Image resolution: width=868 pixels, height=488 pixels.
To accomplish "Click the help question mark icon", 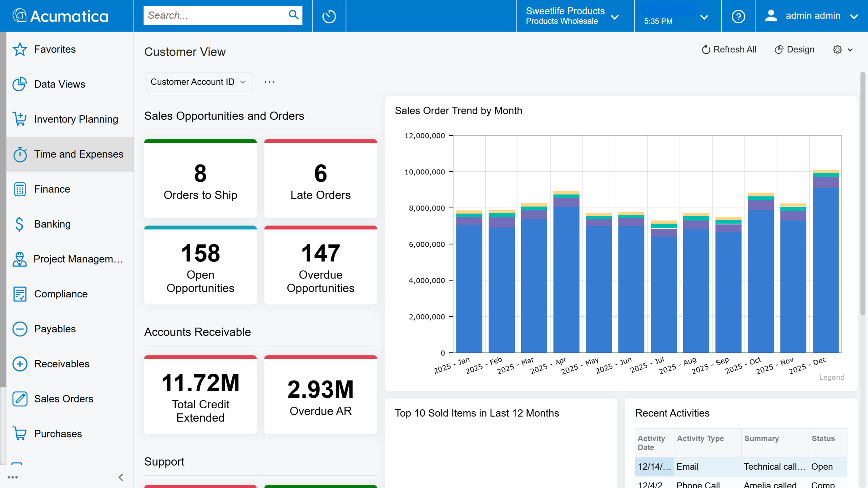I will click(x=738, y=16).
